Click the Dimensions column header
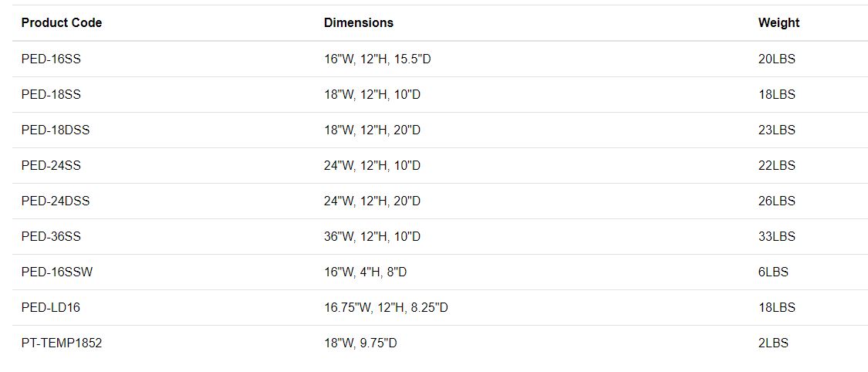 (x=359, y=23)
